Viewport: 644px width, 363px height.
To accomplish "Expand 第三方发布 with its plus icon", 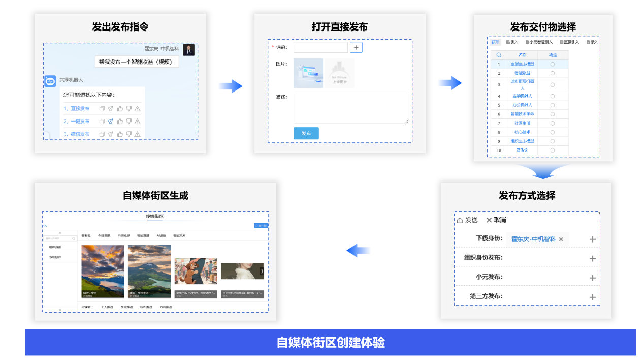I will point(592,297).
